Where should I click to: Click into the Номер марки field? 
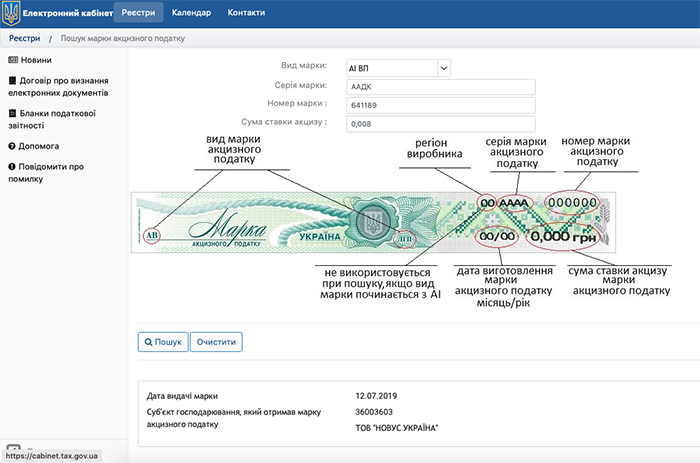point(440,106)
